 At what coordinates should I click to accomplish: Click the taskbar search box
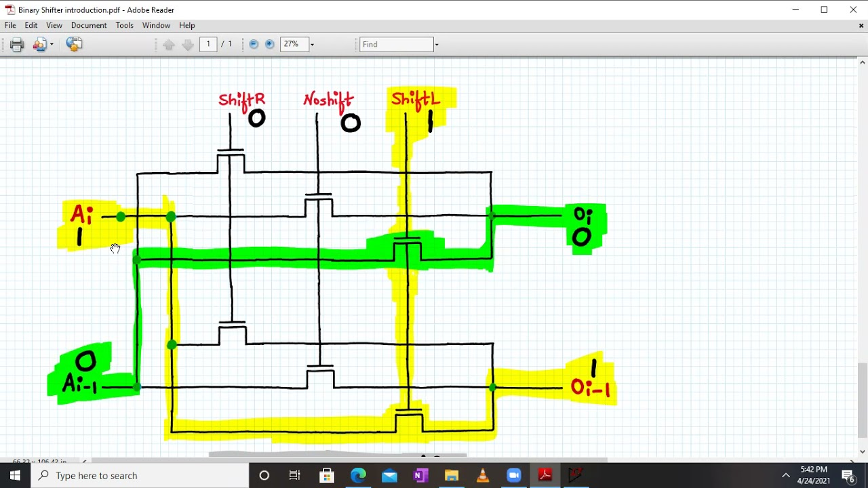140,475
